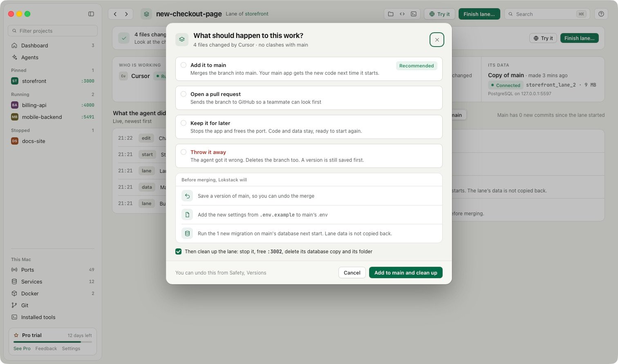Click the Ports broadcast icon
This screenshot has width=618, height=364.
coord(14,270)
